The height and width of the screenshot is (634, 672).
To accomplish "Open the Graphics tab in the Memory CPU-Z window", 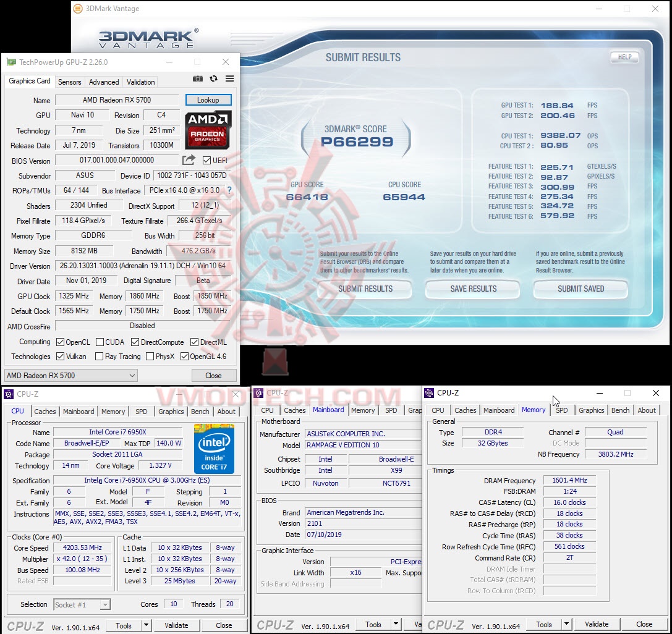I will [x=591, y=410].
